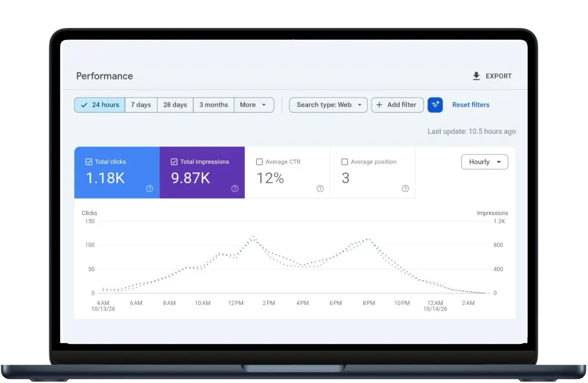Viewport: 588px width, 383px height.
Task: Click the plus icon in Add filter
Action: (x=379, y=105)
